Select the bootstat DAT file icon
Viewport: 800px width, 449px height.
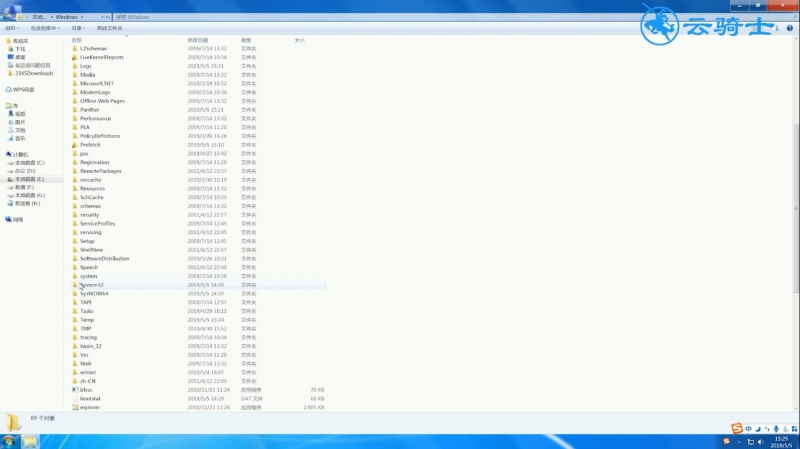[75, 398]
